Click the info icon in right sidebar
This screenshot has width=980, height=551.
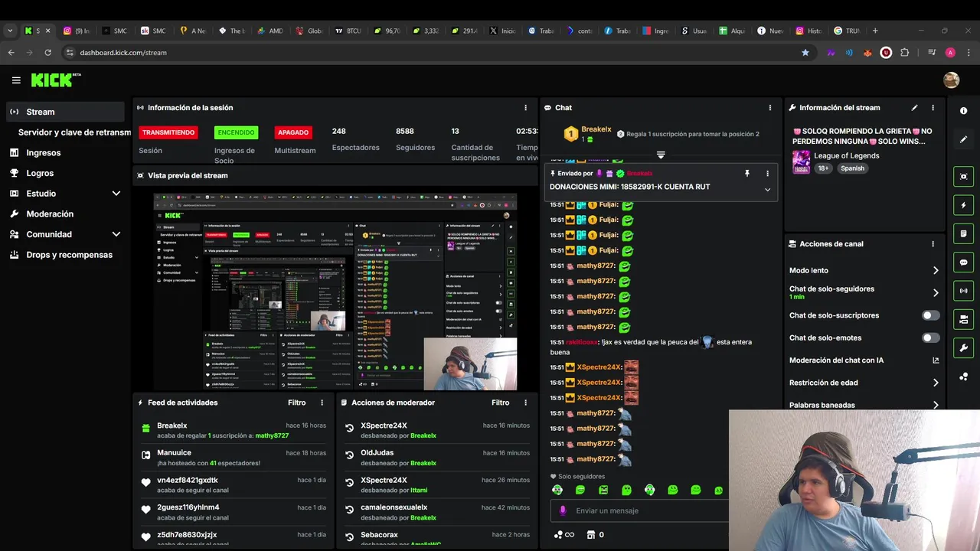click(963, 111)
